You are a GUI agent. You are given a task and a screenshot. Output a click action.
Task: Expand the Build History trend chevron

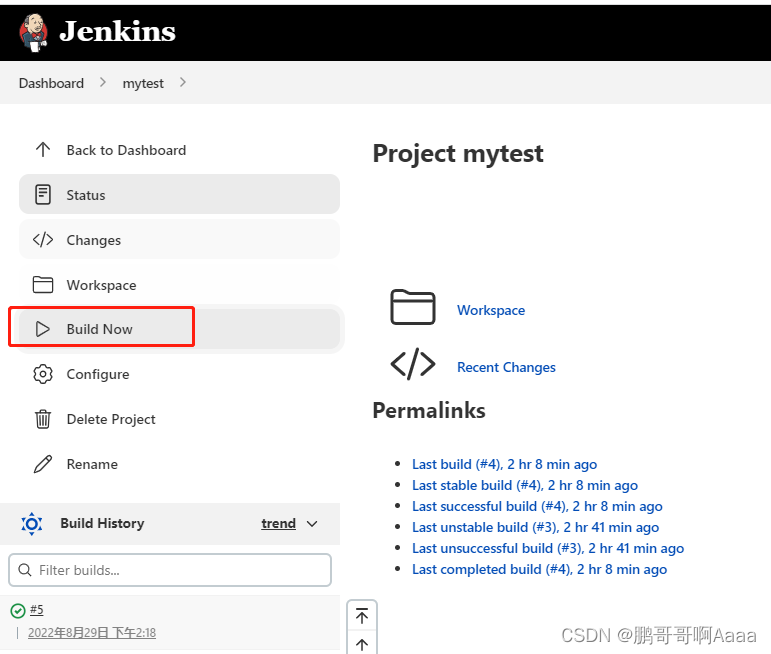(x=312, y=524)
